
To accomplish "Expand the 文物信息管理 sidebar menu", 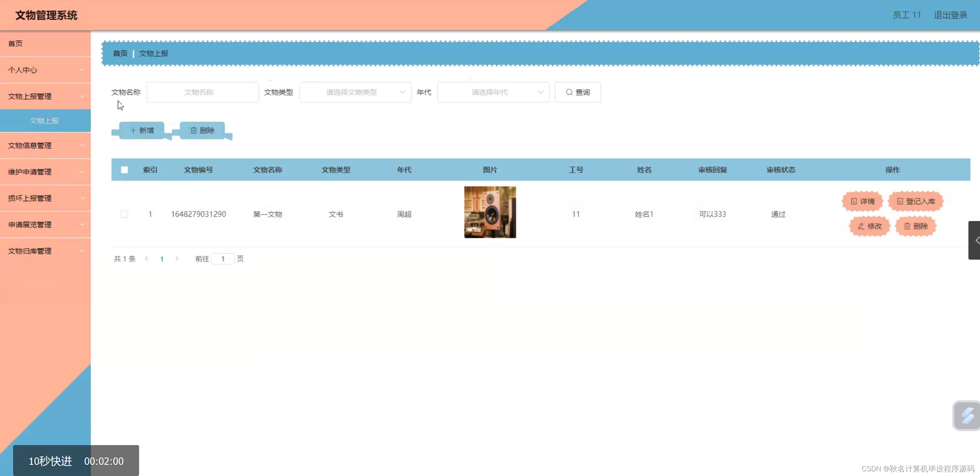I will point(45,145).
